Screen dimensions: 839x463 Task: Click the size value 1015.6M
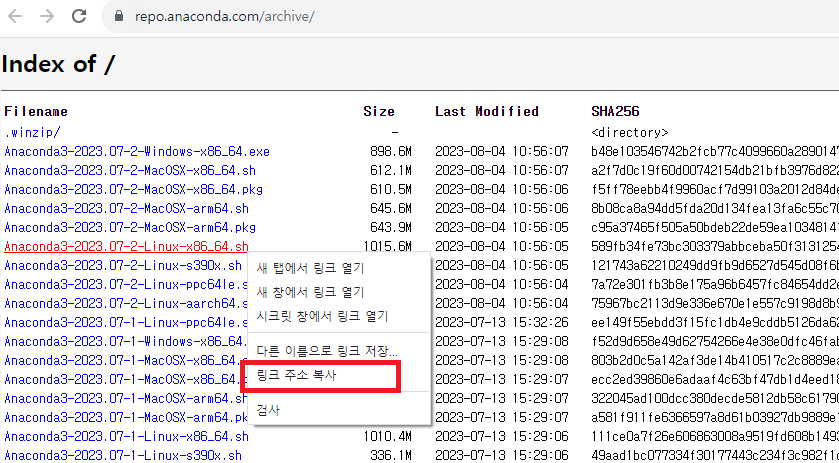click(387, 246)
